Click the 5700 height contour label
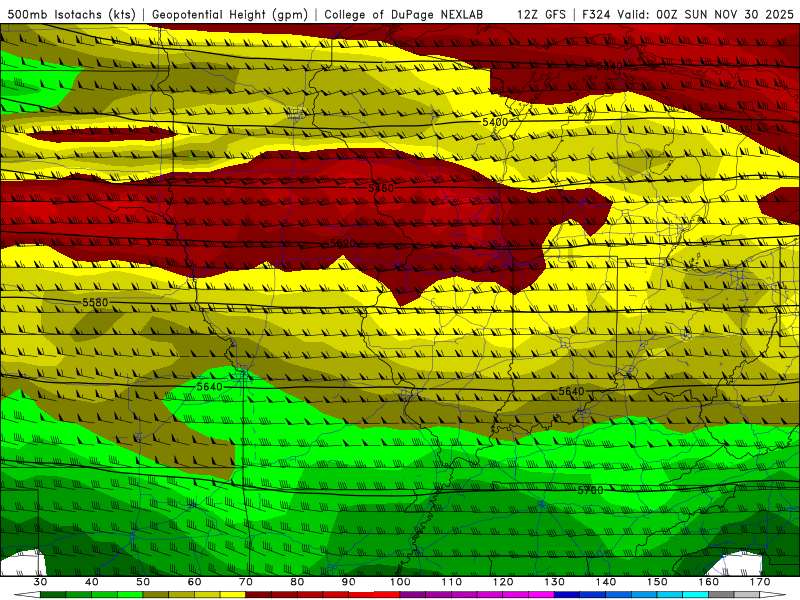Screen dimensions: 800x600 (x=590, y=490)
